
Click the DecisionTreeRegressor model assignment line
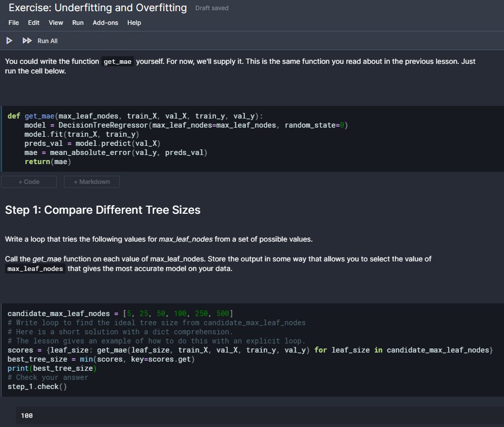click(x=186, y=125)
